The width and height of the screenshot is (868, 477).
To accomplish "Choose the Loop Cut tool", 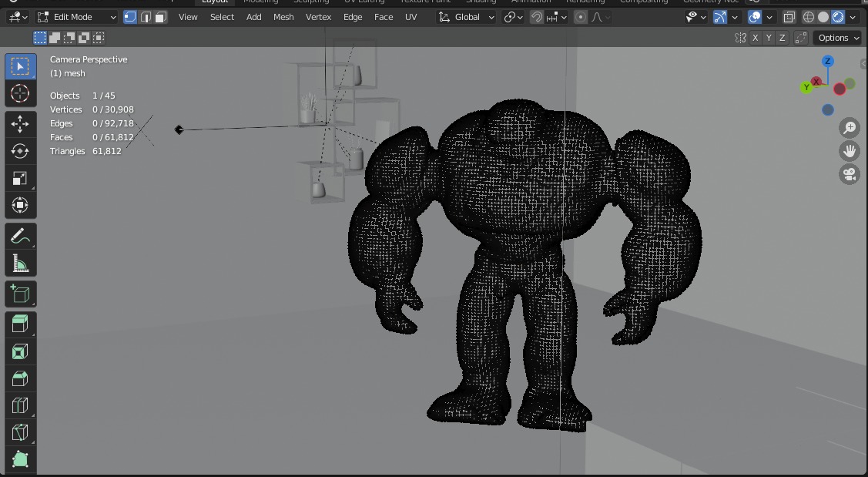I will click(21, 405).
